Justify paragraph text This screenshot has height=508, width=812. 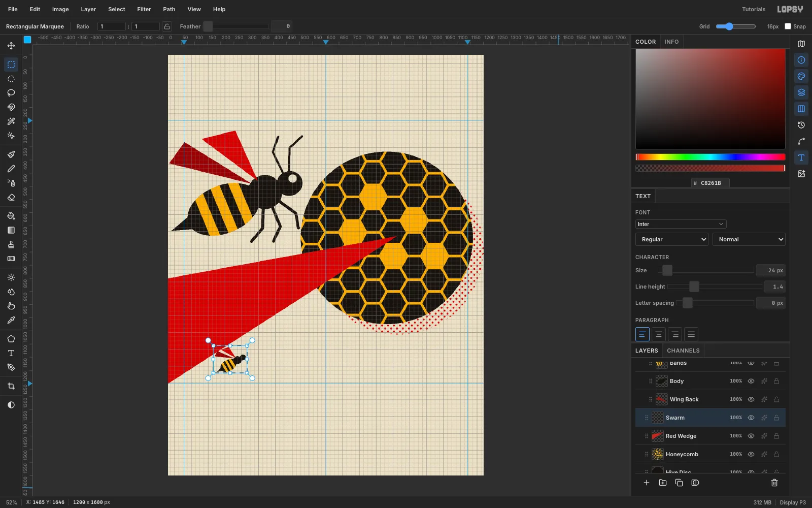point(691,334)
